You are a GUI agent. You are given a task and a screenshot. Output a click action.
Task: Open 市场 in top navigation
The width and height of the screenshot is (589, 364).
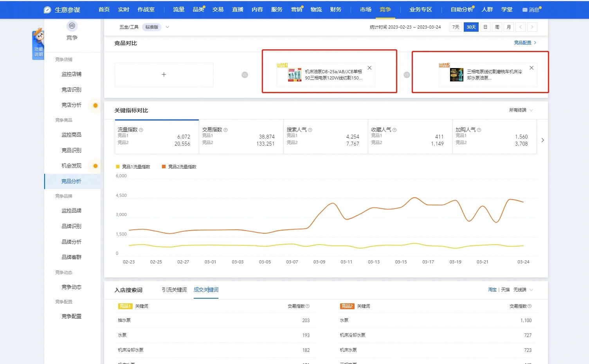pyautogui.click(x=366, y=9)
